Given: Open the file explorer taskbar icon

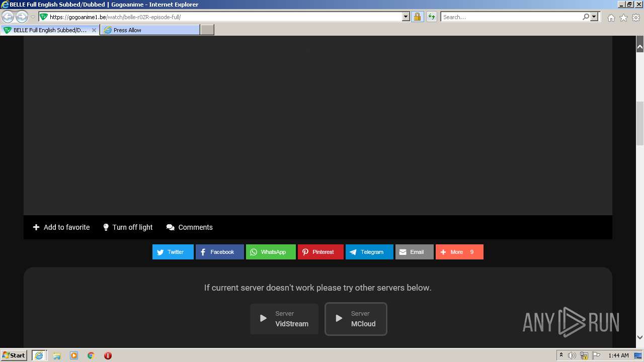Looking at the screenshot, I should (x=57, y=355).
